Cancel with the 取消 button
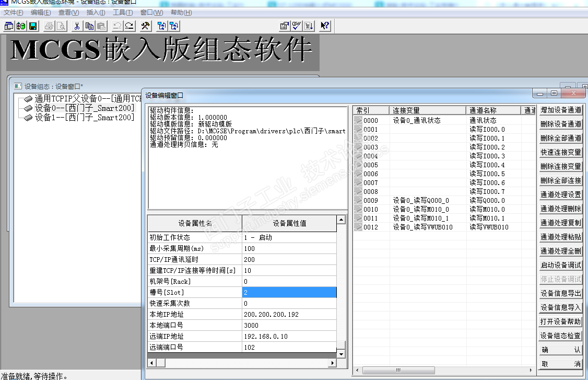 point(561,364)
